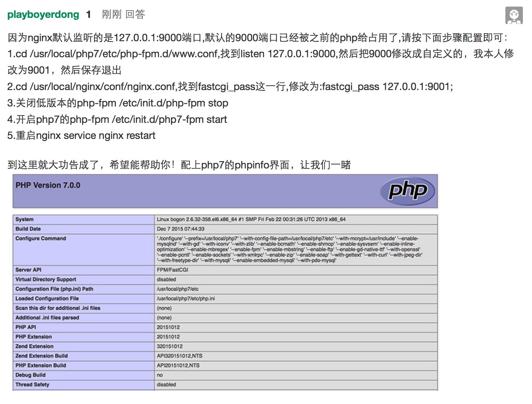532x404 pixels.
Task: Click step 2 line about fastcgi_pass
Action: point(230,86)
